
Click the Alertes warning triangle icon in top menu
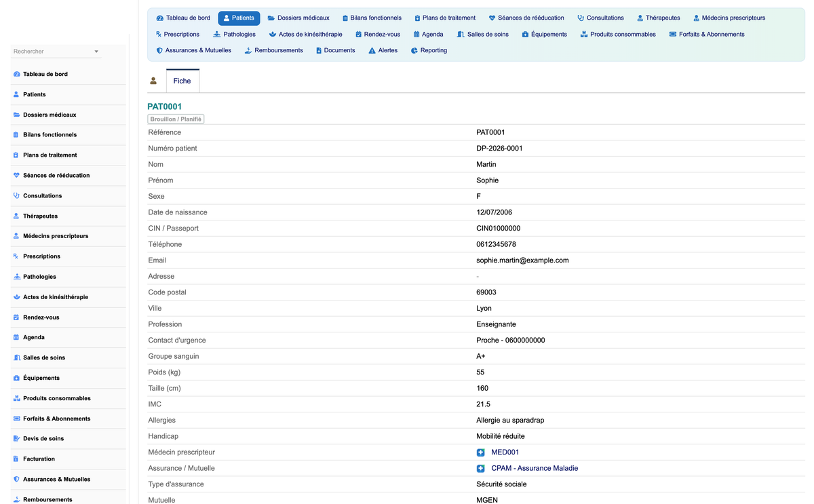coord(372,50)
